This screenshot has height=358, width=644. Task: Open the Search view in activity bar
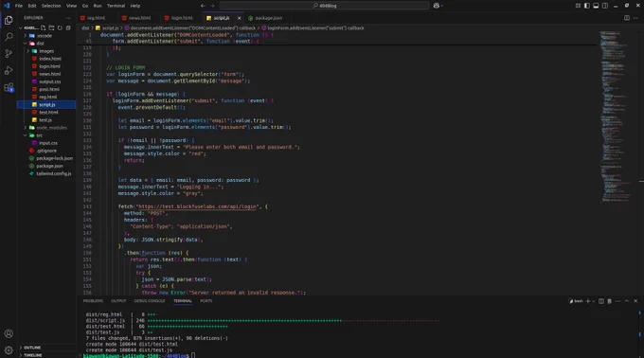point(9,37)
